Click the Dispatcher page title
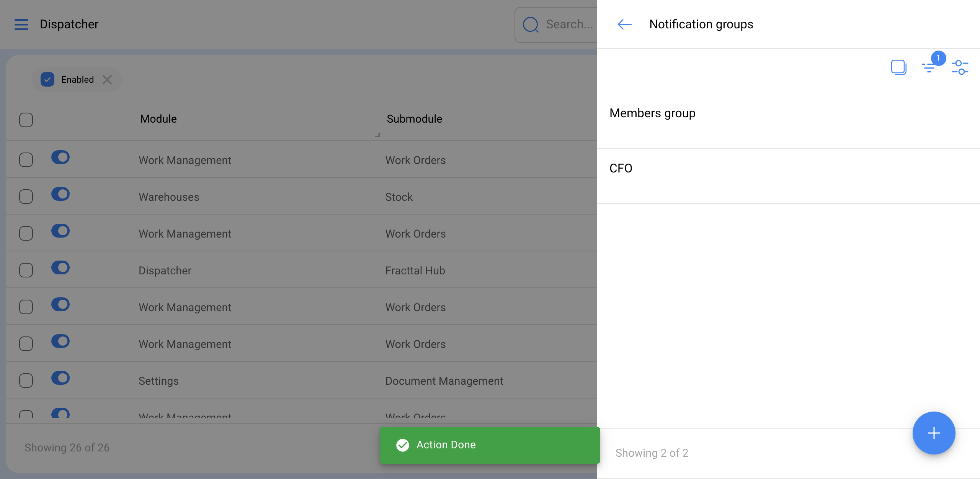This screenshot has height=479, width=980. point(69,25)
